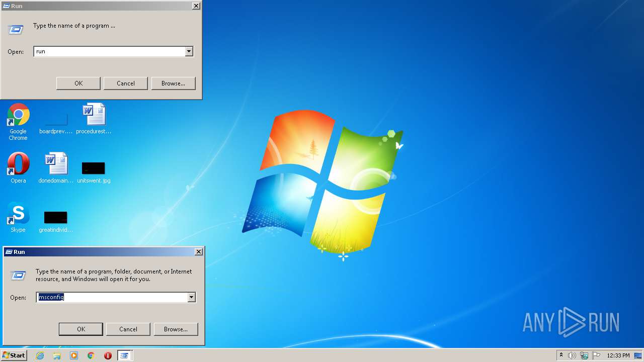The width and height of the screenshot is (644, 362).
Task: Open the Action Center flag icon
Action: pyautogui.click(x=596, y=355)
